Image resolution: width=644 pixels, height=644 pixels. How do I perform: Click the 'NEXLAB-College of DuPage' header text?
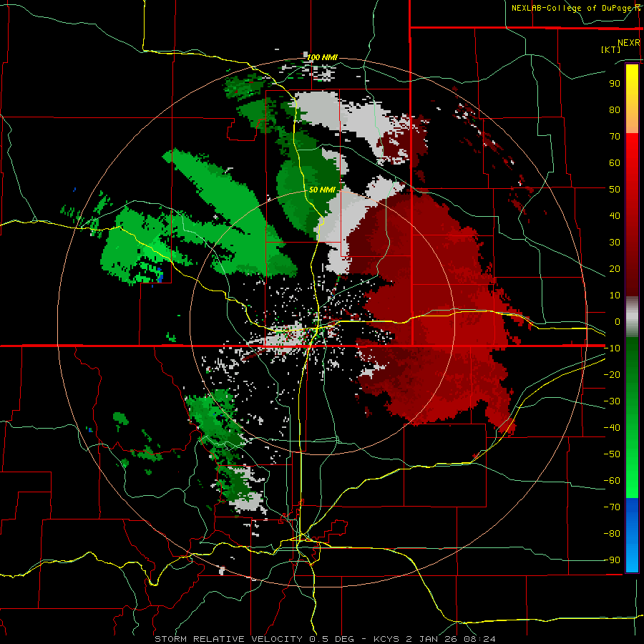[572, 8]
